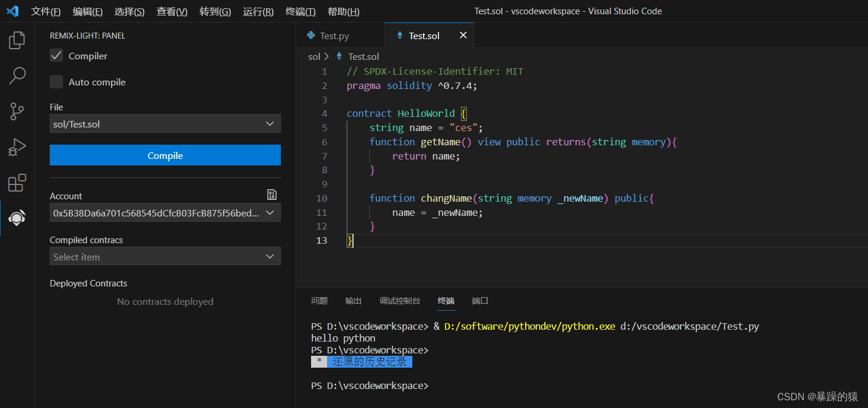Image resolution: width=868 pixels, height=408 pixels.
Task: Click the binary file icon beside Account
Action: coord(271,194)
